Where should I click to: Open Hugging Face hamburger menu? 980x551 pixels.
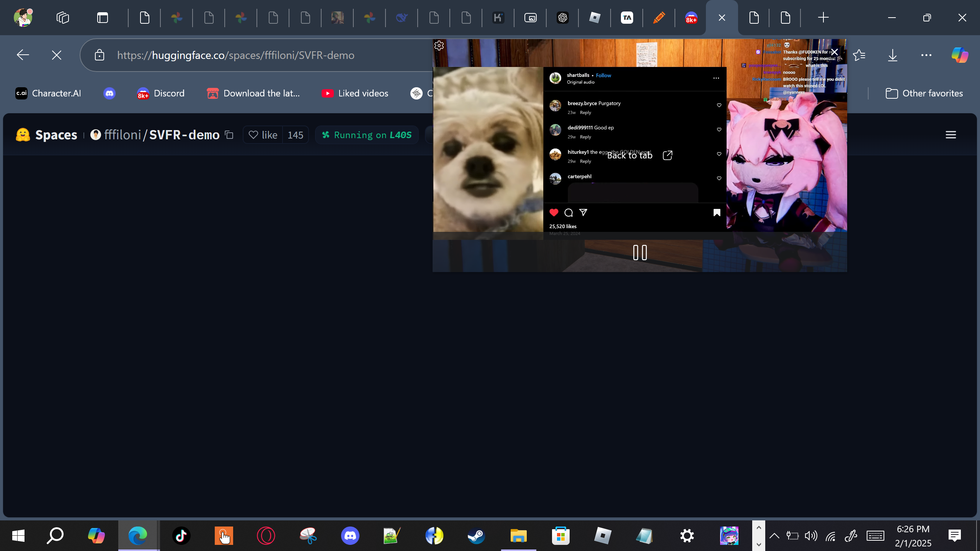click(951, 135)
